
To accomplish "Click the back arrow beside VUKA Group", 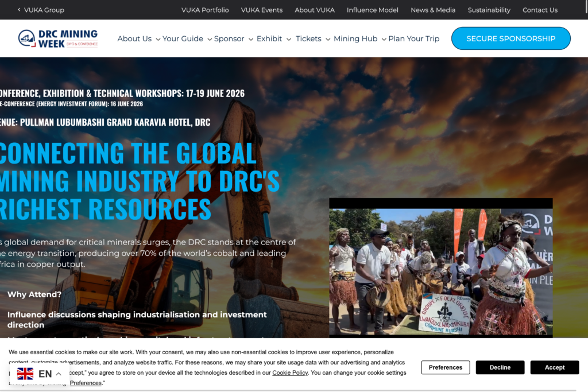I will (19, 10).
